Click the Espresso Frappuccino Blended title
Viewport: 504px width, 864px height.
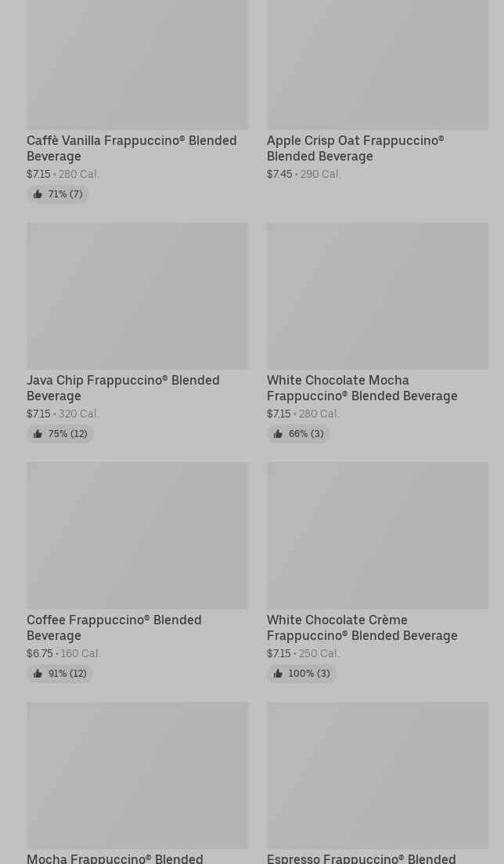pyautogui.click(x=361, y=859)
